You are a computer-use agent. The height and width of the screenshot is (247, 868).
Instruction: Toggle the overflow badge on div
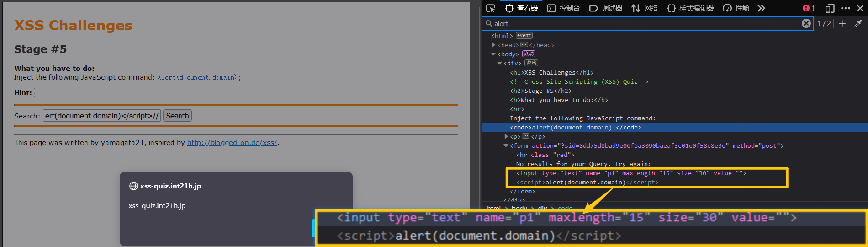(x=531, y=63)
